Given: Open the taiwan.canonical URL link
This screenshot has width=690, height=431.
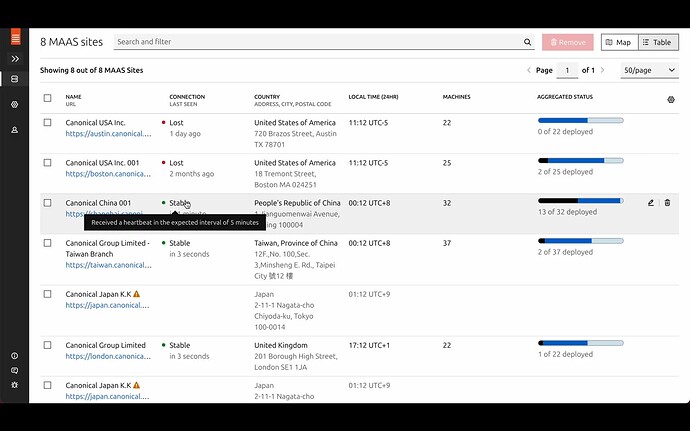Looking at the screenshot, I should click(108, 265).
